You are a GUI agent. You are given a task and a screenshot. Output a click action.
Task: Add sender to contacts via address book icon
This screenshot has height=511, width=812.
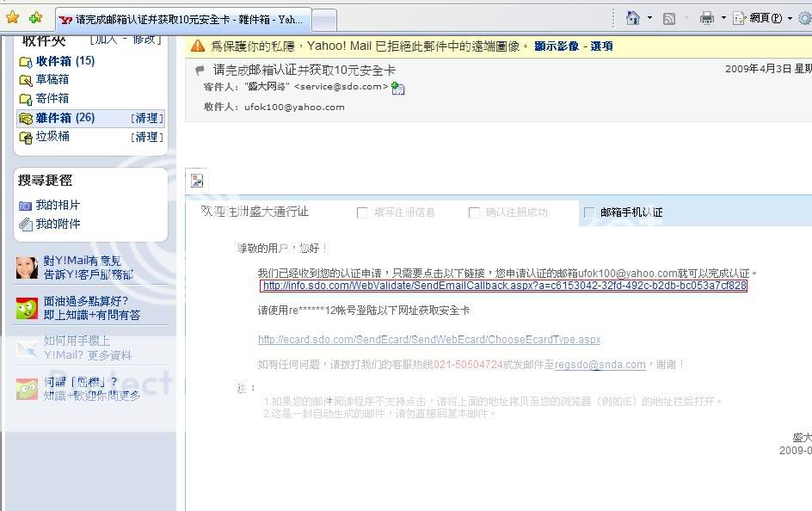(397, 88)
